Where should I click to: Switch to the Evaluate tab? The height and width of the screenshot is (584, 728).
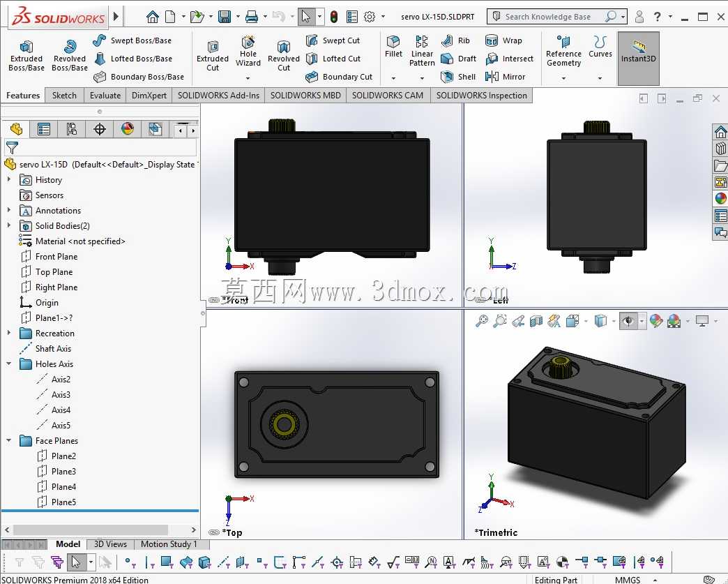[105, 96]
